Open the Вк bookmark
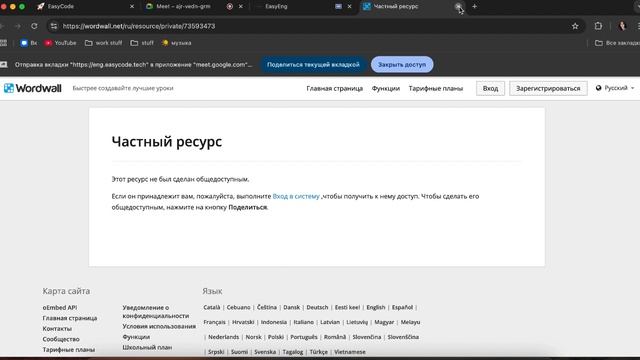The image size is (640, 360). click(x=29, y=43)
